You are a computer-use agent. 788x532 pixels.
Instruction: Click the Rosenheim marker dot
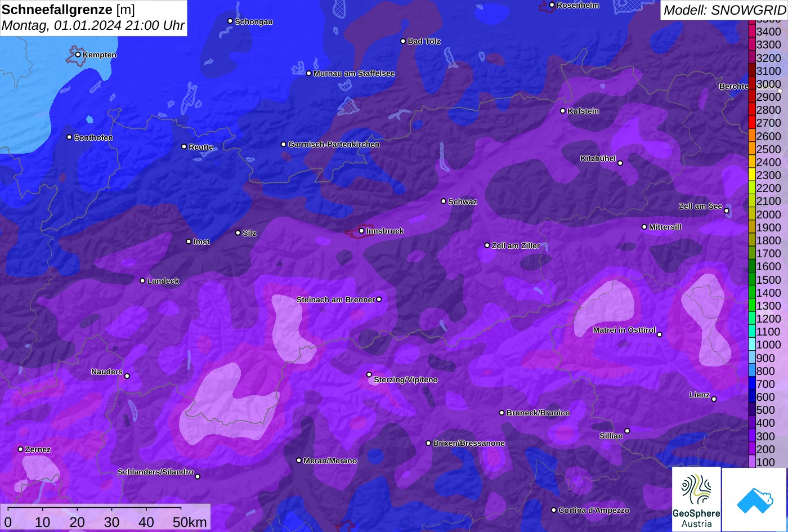[552, 5]
